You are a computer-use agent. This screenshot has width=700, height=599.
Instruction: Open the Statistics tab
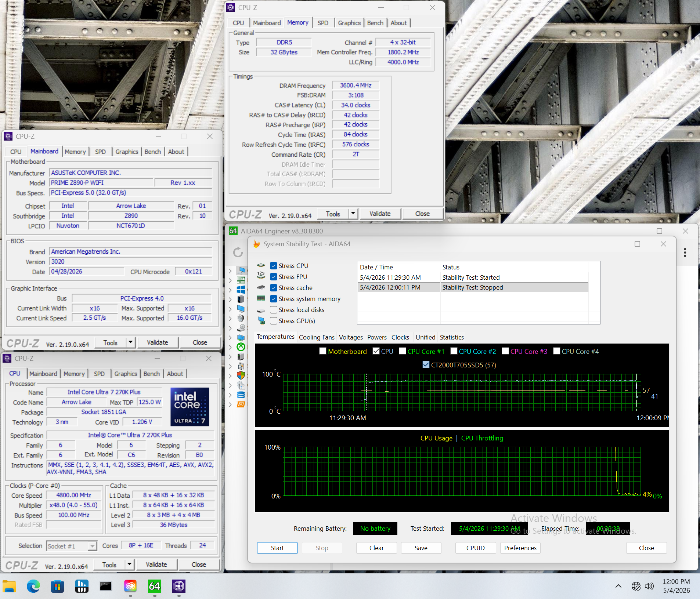pos(452,337)
